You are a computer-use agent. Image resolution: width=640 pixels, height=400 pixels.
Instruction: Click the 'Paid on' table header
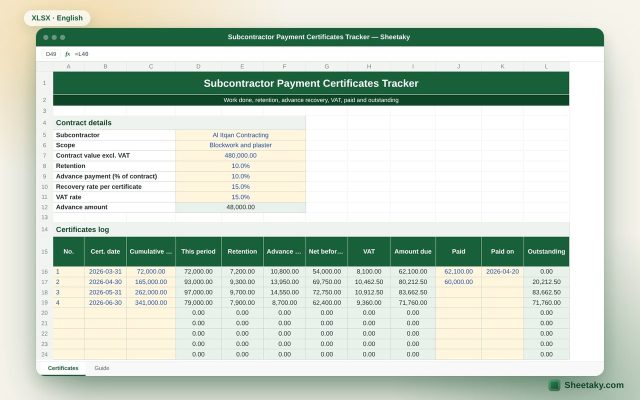click(502, 252)
